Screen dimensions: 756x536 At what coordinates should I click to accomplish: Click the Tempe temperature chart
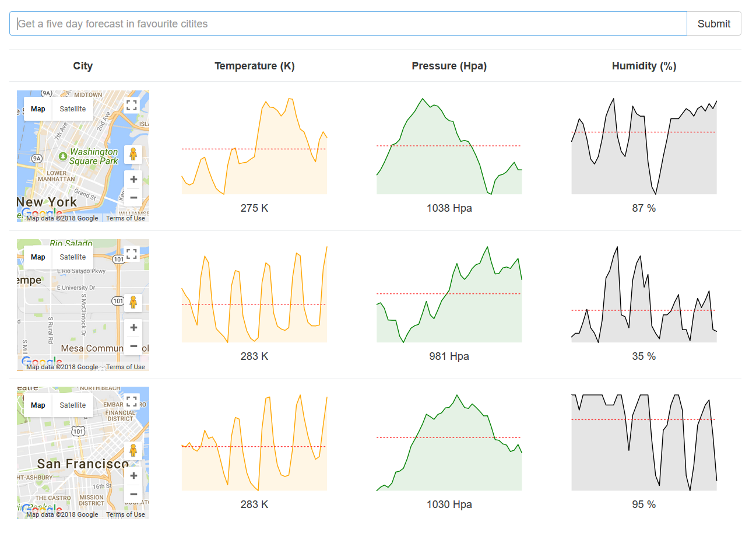(x=254, y=294)
